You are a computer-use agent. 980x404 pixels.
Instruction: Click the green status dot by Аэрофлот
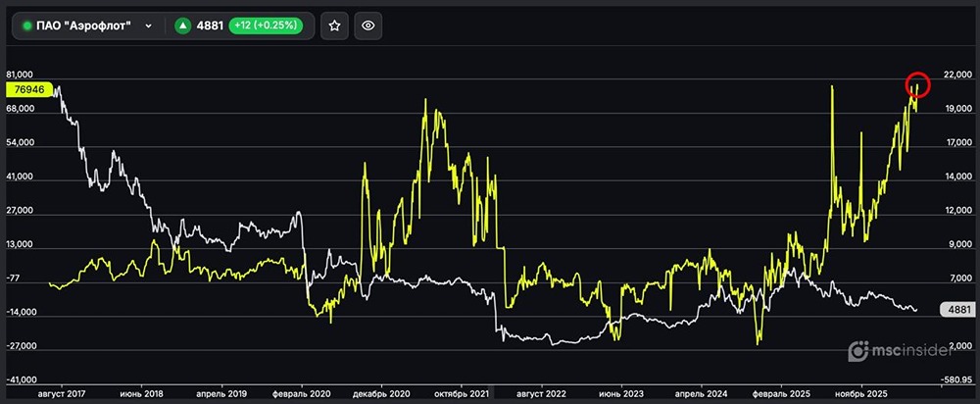coord(26,25)
